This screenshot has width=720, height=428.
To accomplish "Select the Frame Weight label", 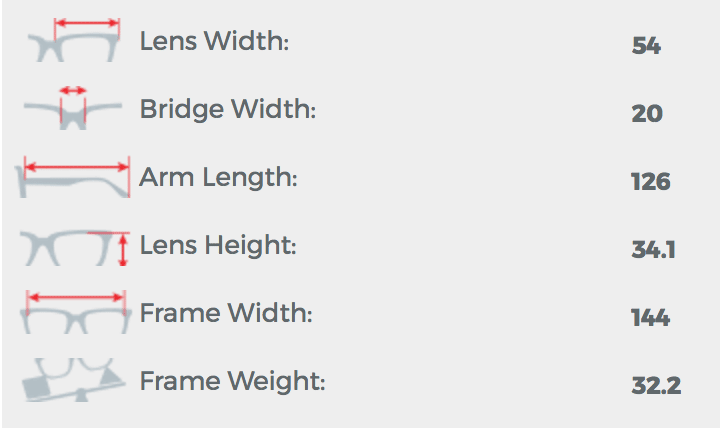I will (x=232, y=381).
